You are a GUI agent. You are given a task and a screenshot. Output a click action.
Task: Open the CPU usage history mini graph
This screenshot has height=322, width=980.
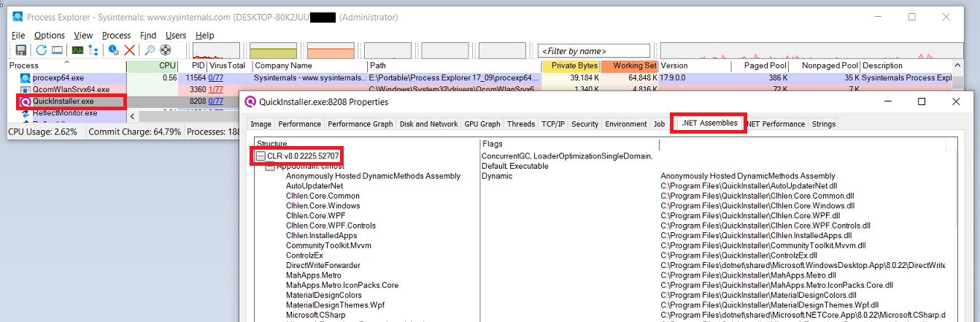coord(216,51)
